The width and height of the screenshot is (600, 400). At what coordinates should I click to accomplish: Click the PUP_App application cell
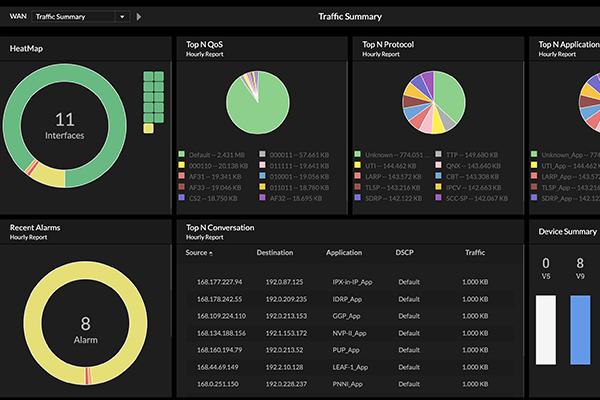click(346, 350)
